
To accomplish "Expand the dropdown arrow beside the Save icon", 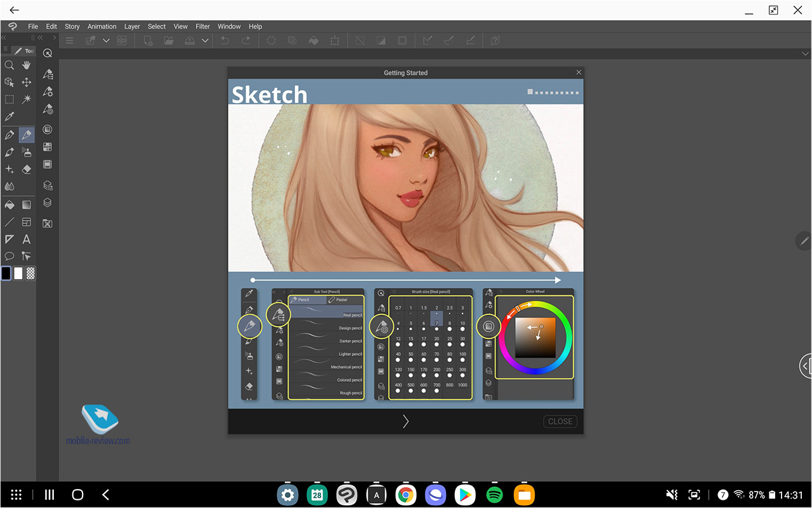I will (x=205, y=41).
